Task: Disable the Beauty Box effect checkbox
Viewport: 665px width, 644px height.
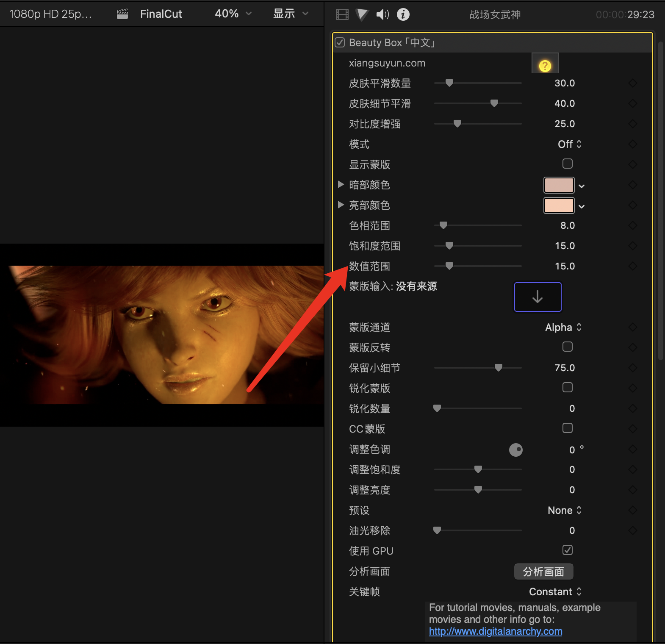Action: [340, 42]
